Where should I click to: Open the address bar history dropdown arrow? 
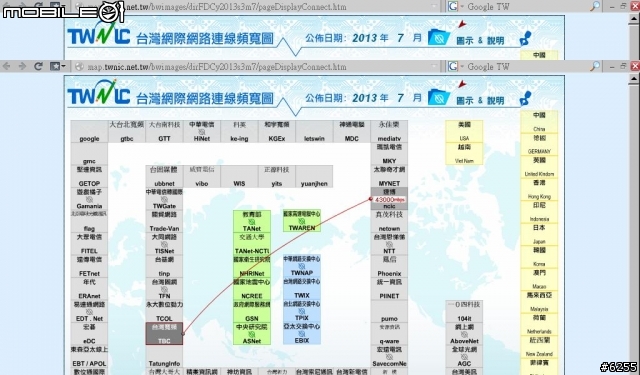click(x=434, y=67)
